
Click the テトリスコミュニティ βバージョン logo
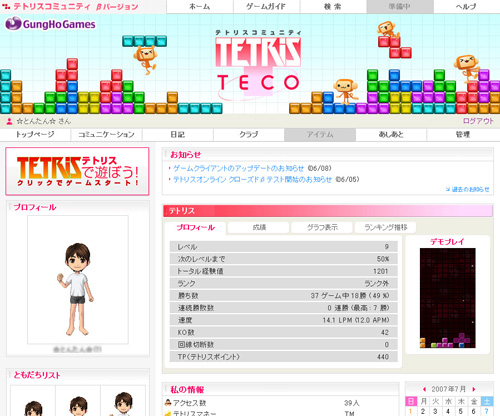point(72,6)
